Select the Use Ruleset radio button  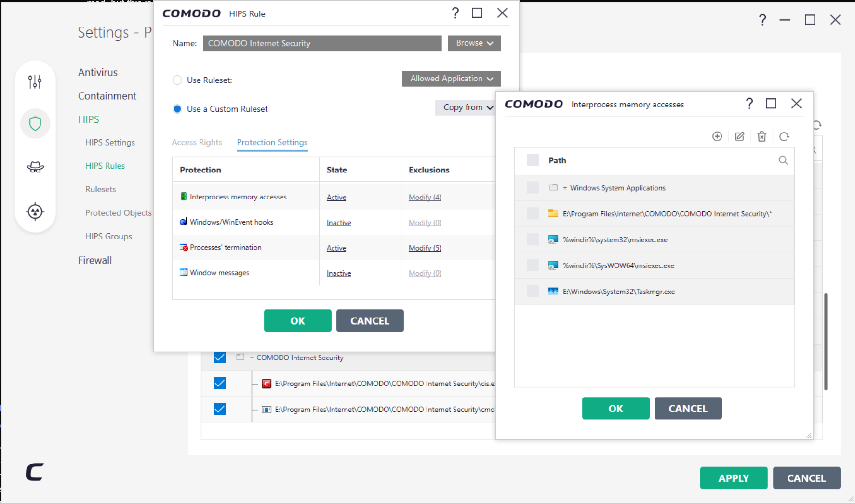(177, 80)
